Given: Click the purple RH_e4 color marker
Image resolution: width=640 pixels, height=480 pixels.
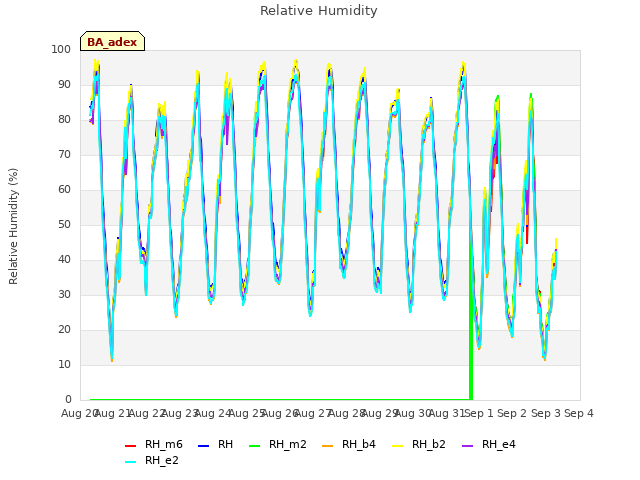Looking at the screenshot, I should [x=467, y=446].
